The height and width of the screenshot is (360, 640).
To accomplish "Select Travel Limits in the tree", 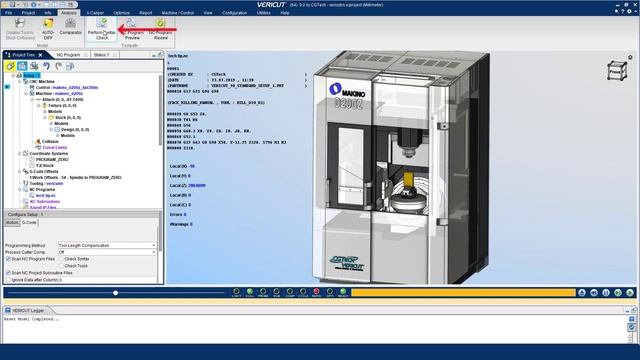I will [55, 147].
